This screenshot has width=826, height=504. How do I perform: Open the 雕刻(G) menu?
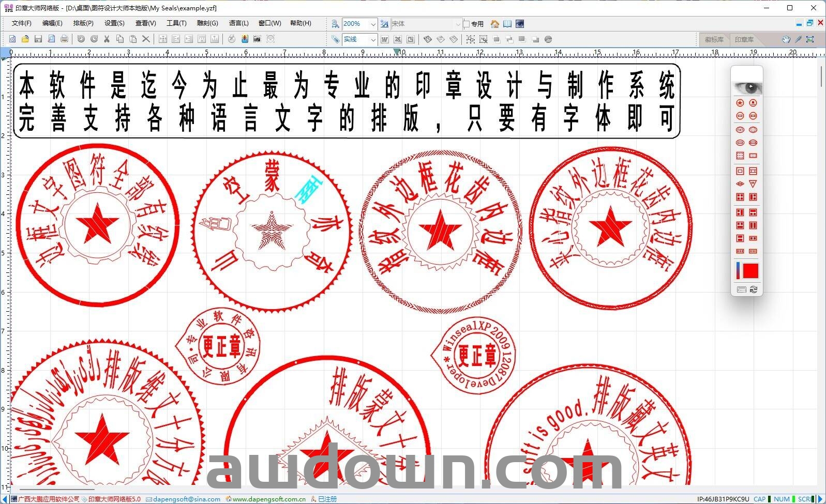pyautogui.click(x=207, y=23)
